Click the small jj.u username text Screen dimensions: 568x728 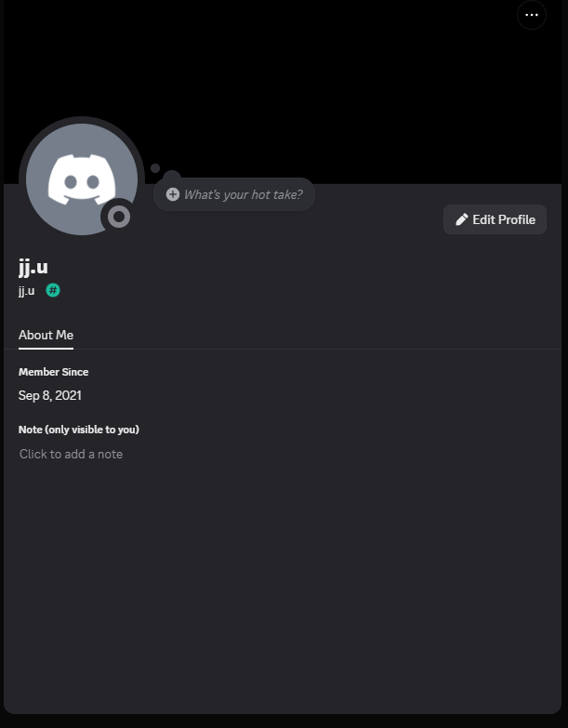coord(26,291)
